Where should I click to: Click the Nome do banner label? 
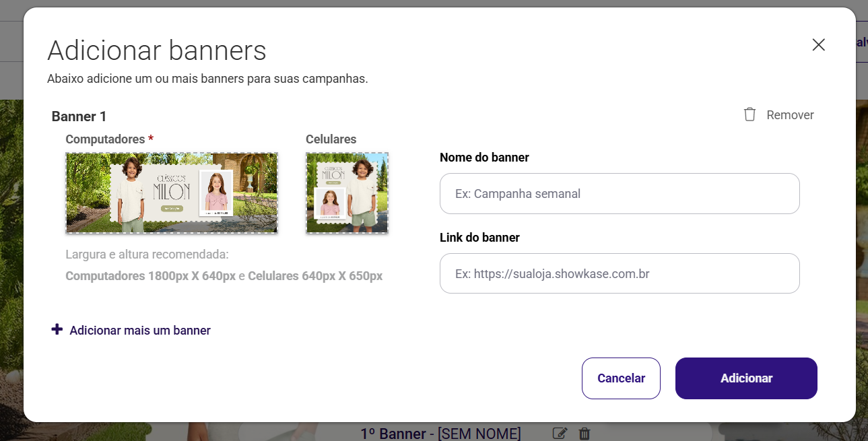484,158
